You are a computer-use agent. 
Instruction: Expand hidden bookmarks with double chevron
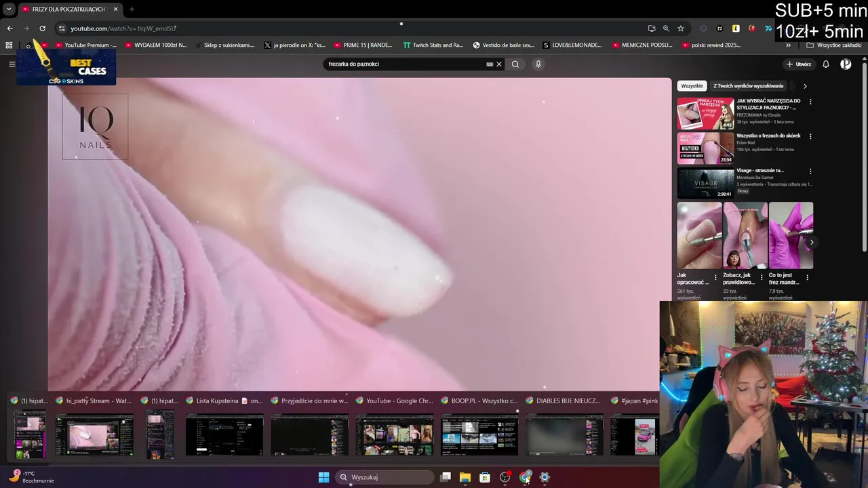pos(788,45)
